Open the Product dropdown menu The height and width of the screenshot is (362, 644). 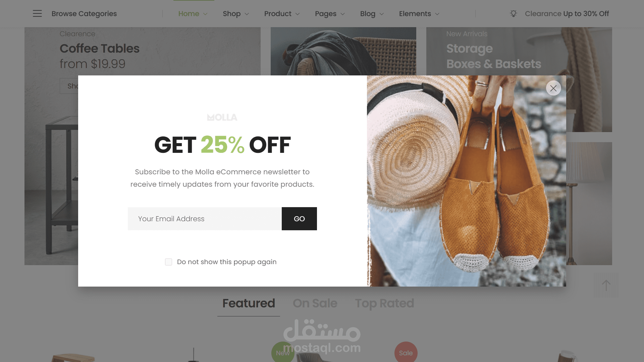click(282, 14)
